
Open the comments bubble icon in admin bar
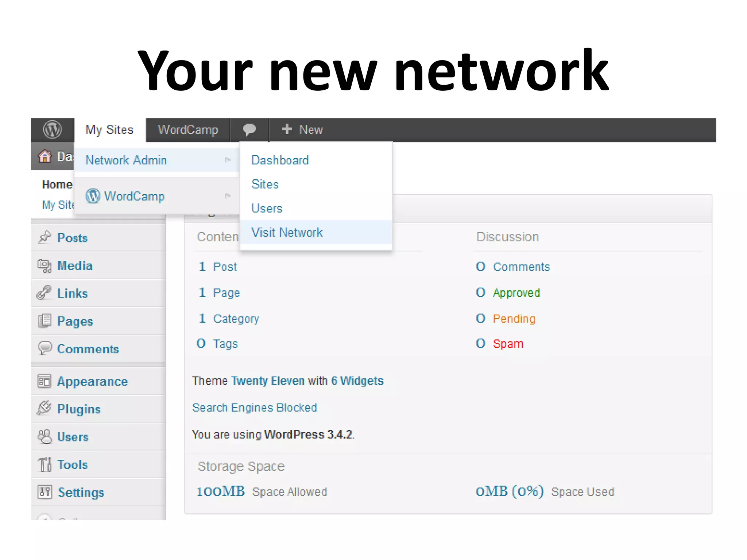249,129
